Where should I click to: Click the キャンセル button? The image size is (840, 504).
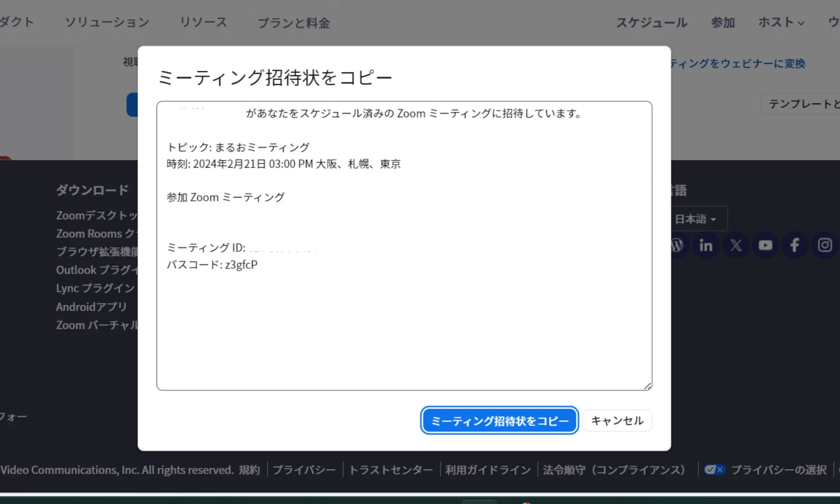[617, 421]
